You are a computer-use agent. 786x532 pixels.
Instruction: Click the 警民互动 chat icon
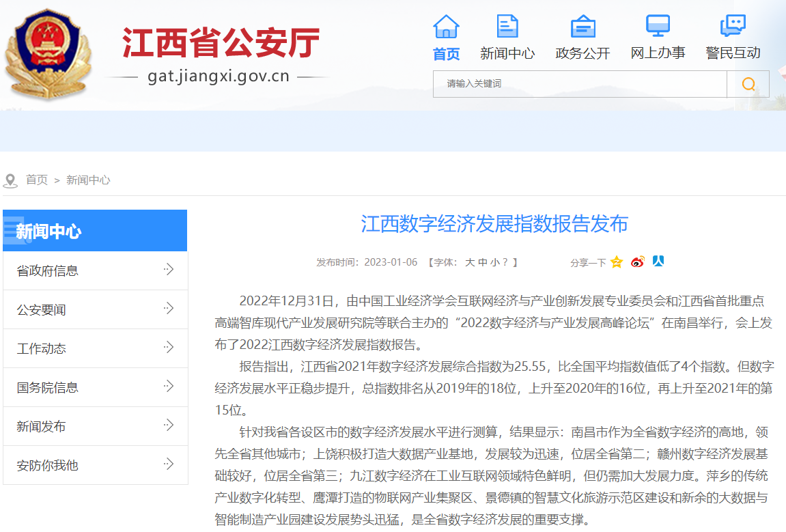733,27
